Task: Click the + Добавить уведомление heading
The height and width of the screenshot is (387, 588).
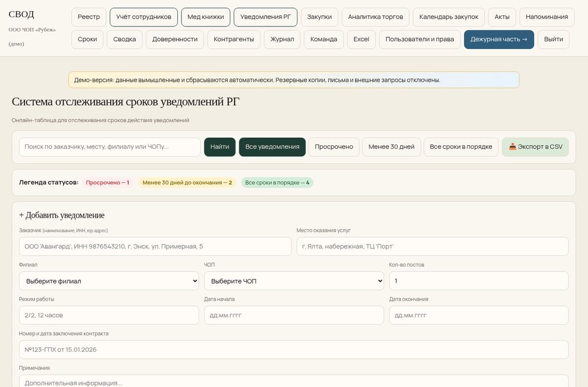Action: pos(62,215)
